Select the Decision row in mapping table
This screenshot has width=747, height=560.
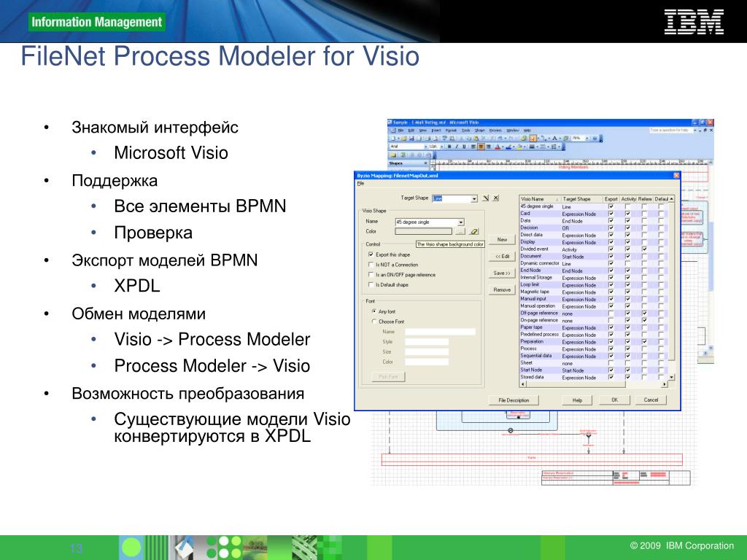(x=593, y=227)
